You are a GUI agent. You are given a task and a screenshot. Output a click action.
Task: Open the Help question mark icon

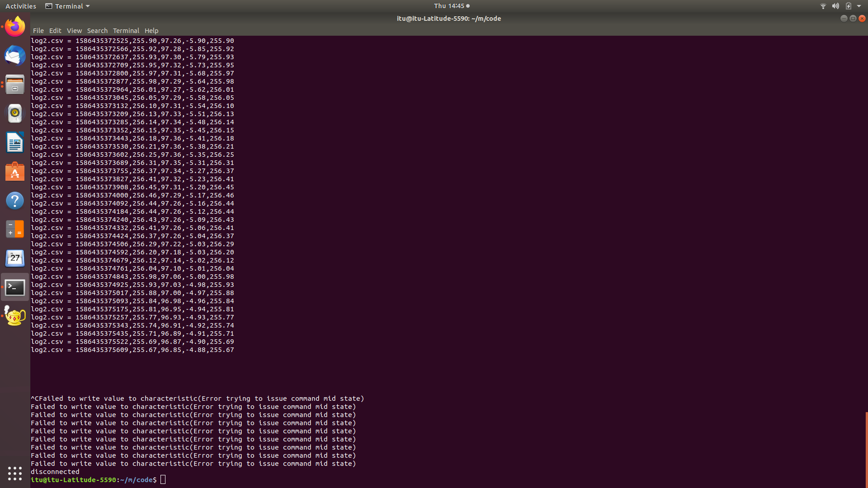pyautogui.click(x=15, y=201)
